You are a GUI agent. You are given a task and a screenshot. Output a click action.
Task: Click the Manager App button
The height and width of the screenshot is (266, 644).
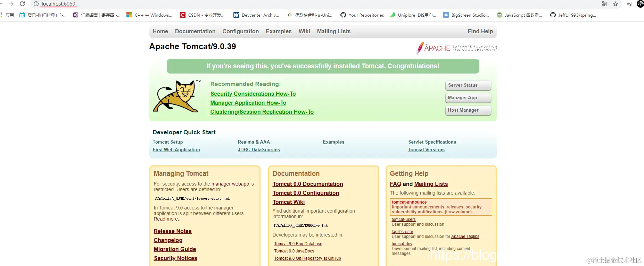(x=468, y=98)
